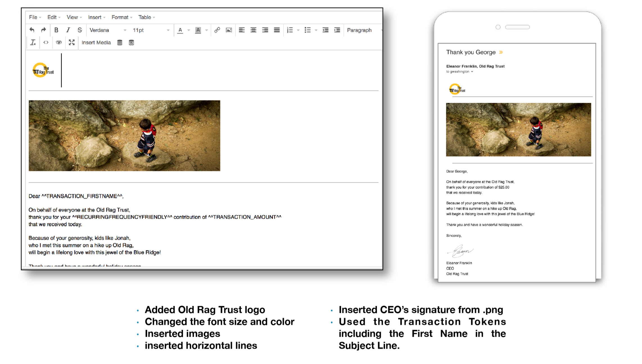Click the Insert Media button
This screenshot has width=642, height=364.
pos(96,42)
